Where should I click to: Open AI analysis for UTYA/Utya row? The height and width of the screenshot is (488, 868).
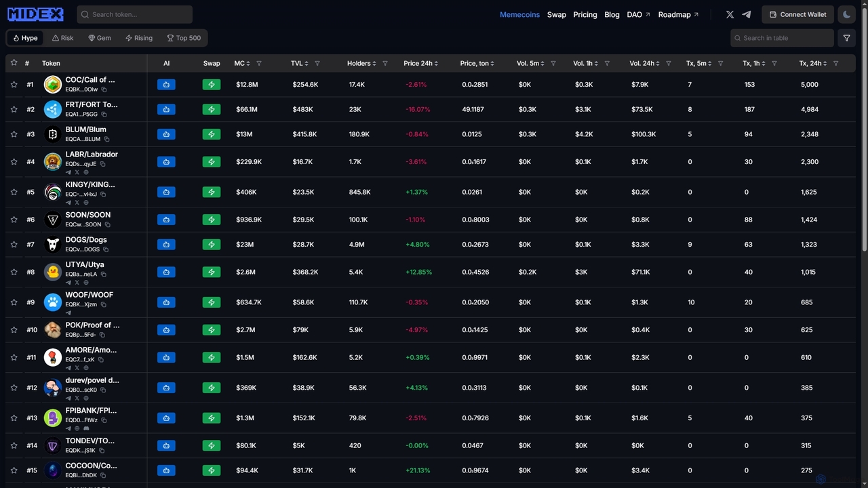pos(166,272)
